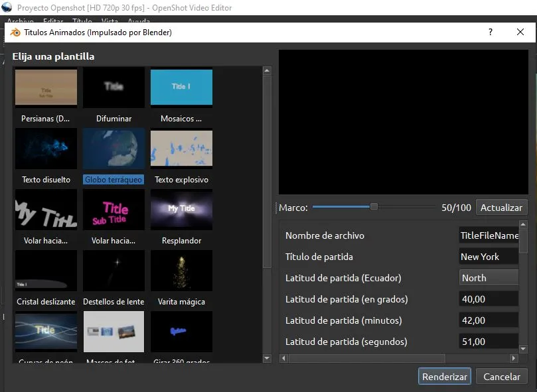Pick the Varita mágica template

tap(181, 271)
